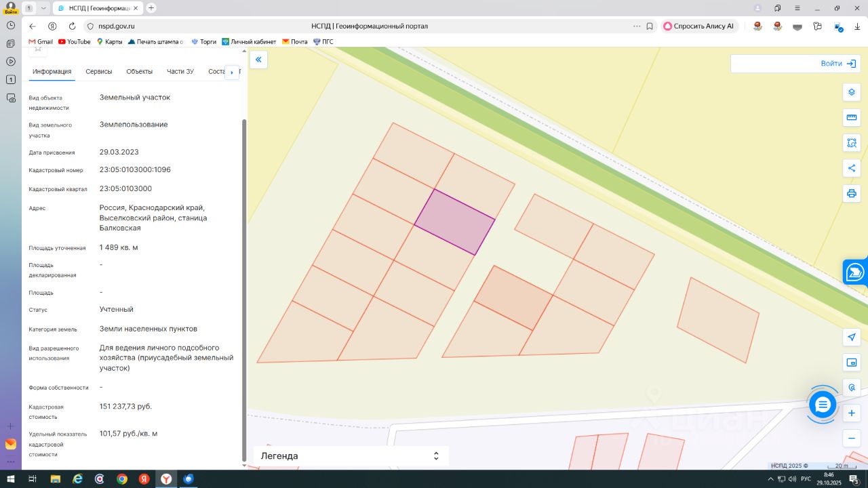Screen dimensions: 868x488
Task: Reload the current page
Action: (x=72, y=26)
